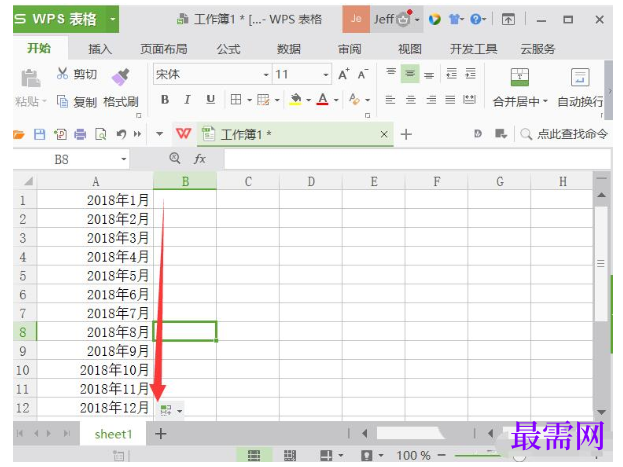Switch to the 数据 tab
The width and height of the screenshot is (623, 467).
289,49
